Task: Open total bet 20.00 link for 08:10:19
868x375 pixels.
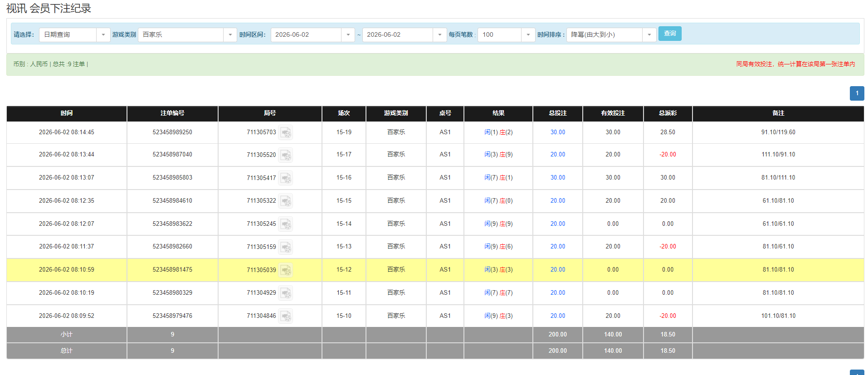Action: coord(557,292)
